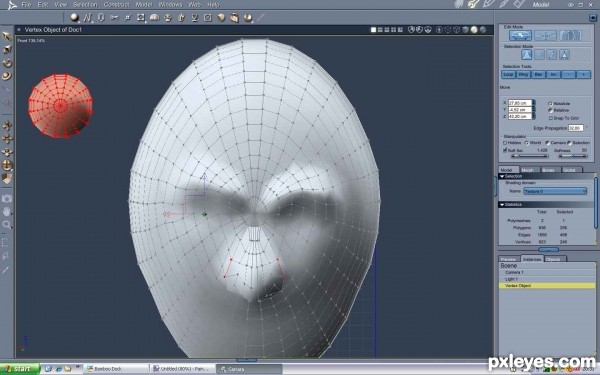Select the arrow selection tool in left toolbar

click(7, 36)
